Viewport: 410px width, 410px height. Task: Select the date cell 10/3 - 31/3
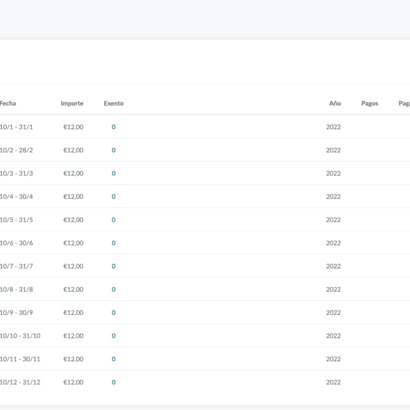[x=16, y=173]
